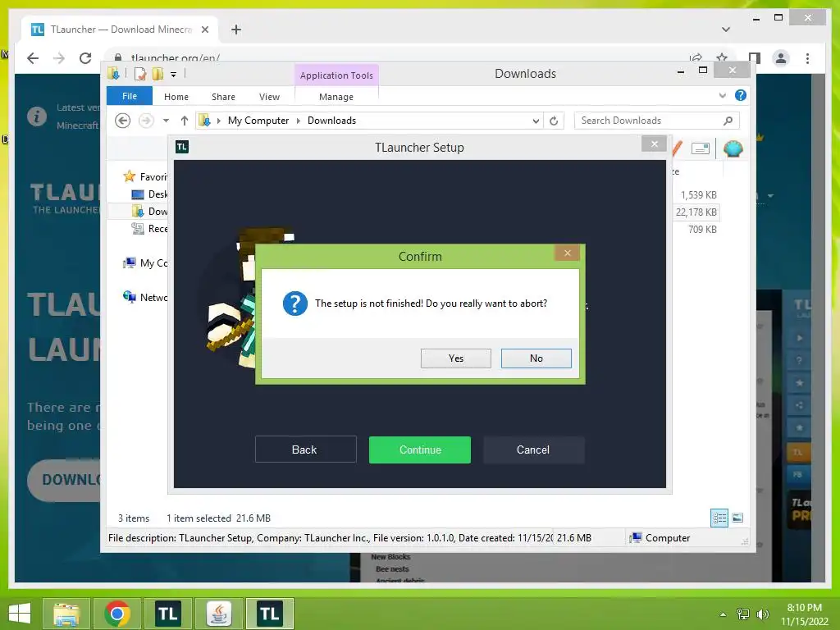840x630 pixels.
Task: Click the blue question mark icon in the Confirm dialog
Action: point(295,304)
